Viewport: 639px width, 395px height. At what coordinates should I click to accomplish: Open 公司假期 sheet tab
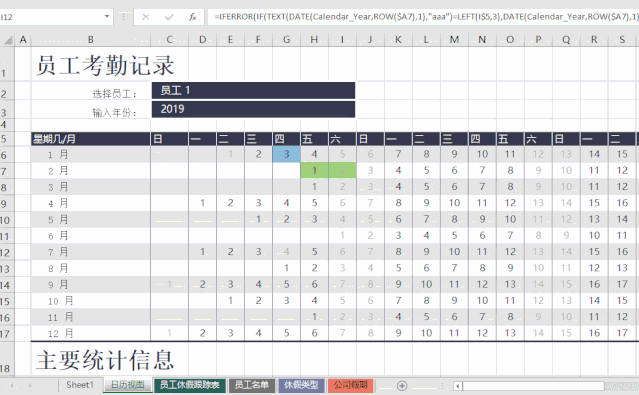point(350,385)
